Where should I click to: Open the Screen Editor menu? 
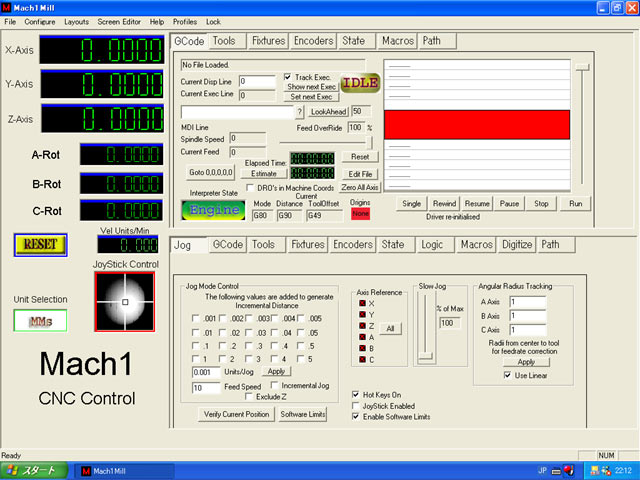pyautogui.click(x=119, y=22)
